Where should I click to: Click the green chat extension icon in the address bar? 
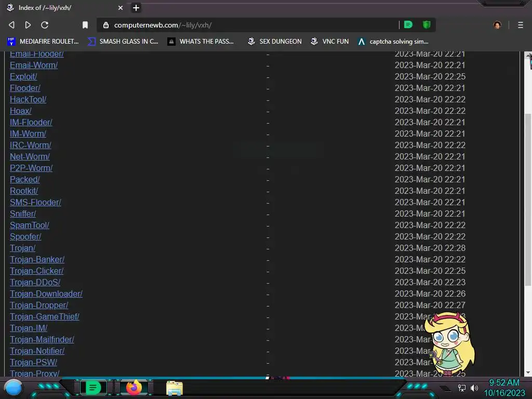click(408, 25)
